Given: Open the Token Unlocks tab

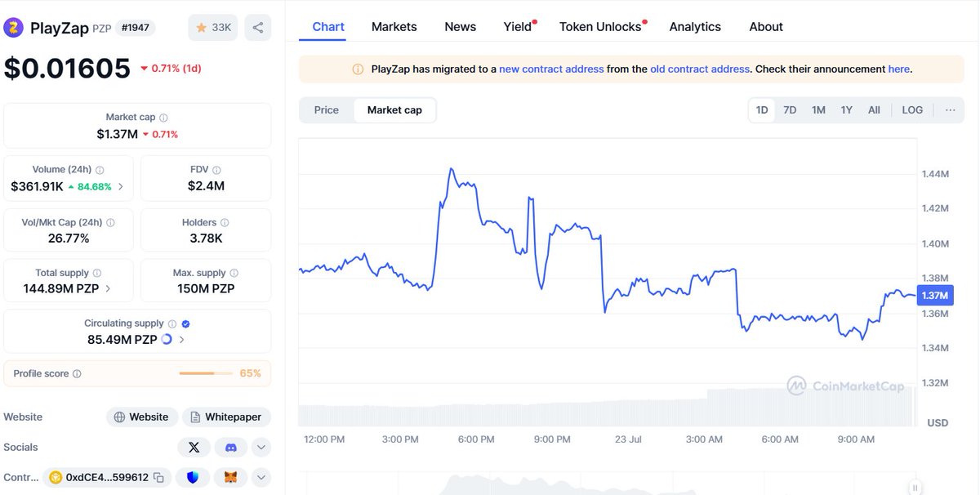Looking at the screenshot, I should [x=601, y=27].
